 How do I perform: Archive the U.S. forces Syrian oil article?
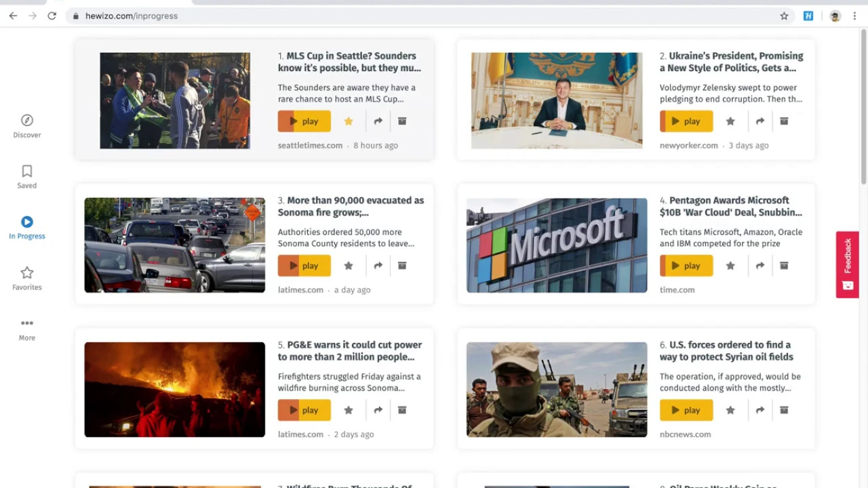click(x=784, y=410)
